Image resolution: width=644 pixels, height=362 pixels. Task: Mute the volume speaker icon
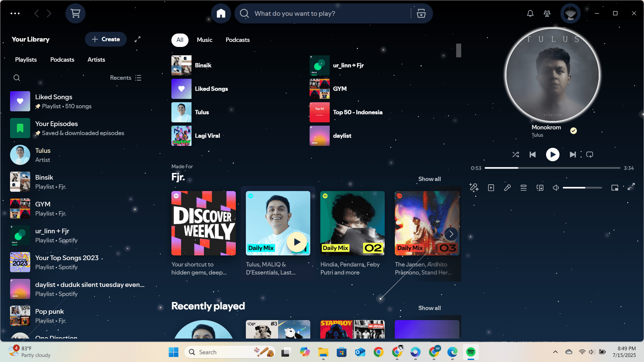(x=556, y=188)
